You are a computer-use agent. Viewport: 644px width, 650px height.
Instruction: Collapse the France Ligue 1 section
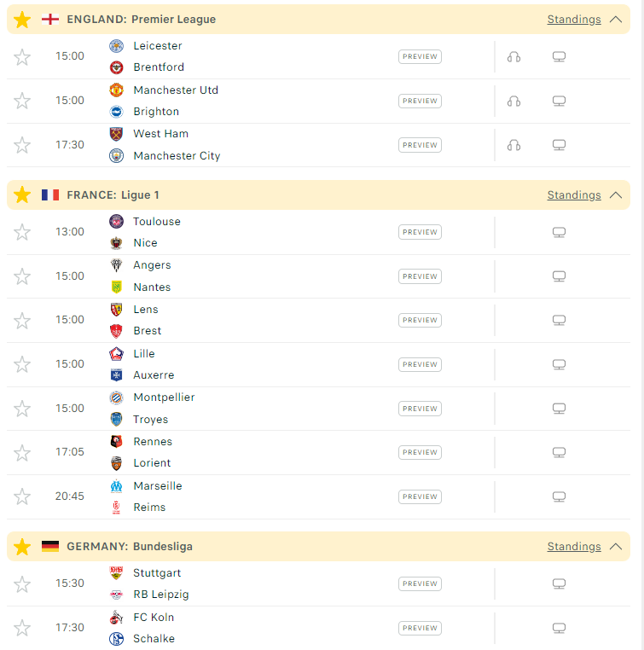pos(616,194)
